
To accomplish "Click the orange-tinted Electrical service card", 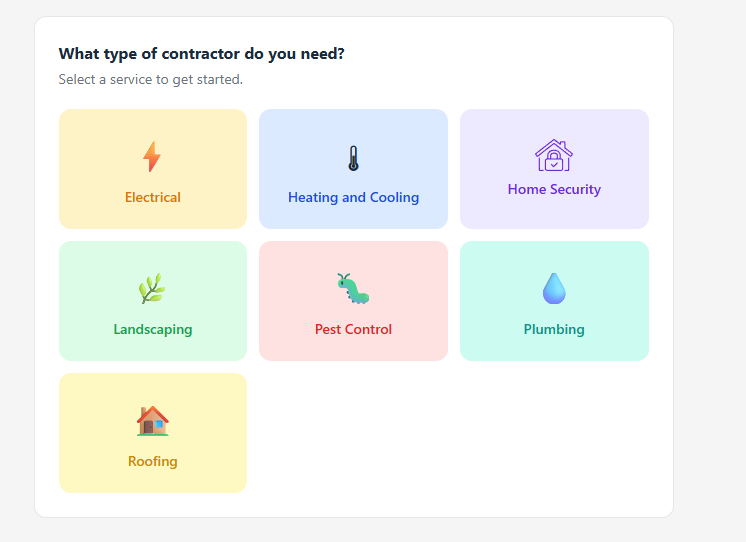I will [153, 169].
